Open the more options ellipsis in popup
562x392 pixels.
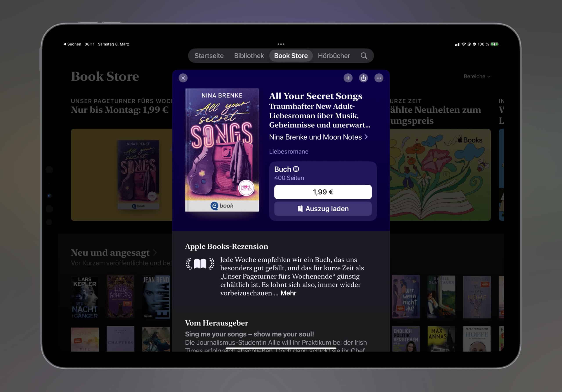379,78
